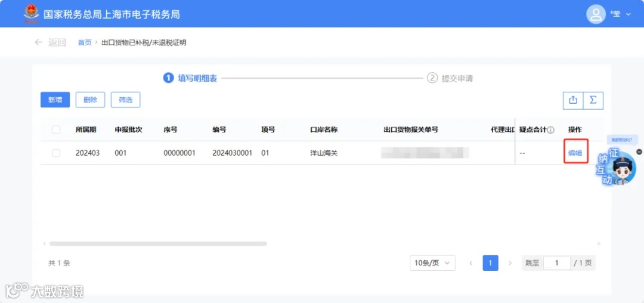
Task: Click the horizontal table scrollbar
Action: (158, 243)
